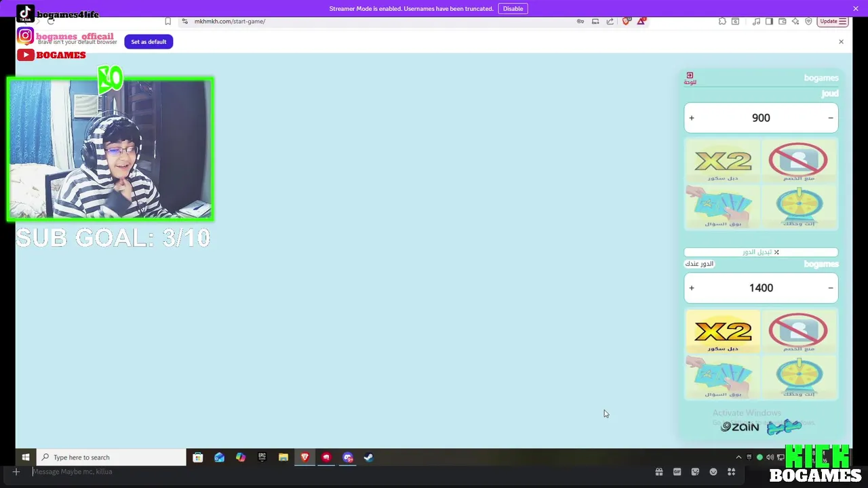Use joud's question cards helper
Image resolution: width=868 pixels, height=488 pixels.
[723, 207]
